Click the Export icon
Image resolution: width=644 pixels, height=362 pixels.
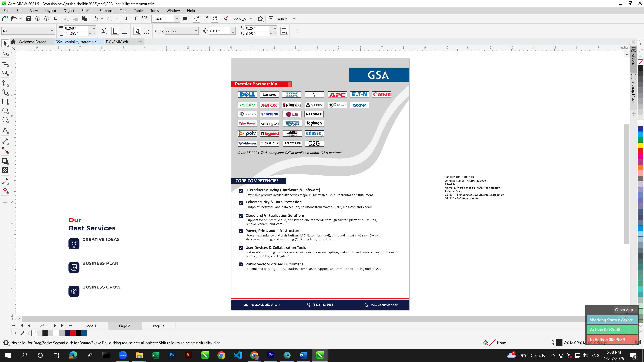[135, 19]
